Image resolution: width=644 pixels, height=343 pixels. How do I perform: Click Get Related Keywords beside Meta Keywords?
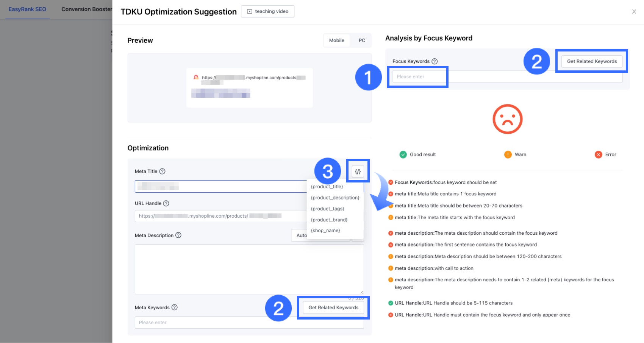tap(333, 307)
